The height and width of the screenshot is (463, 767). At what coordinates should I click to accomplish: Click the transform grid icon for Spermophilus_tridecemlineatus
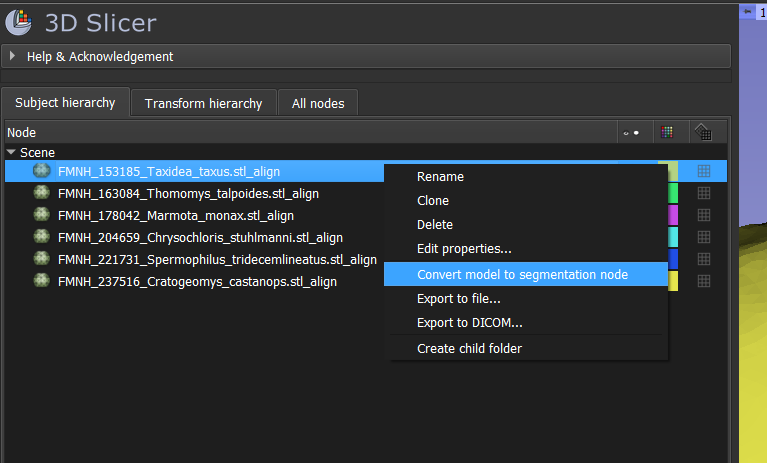click(x=704, y=259)
